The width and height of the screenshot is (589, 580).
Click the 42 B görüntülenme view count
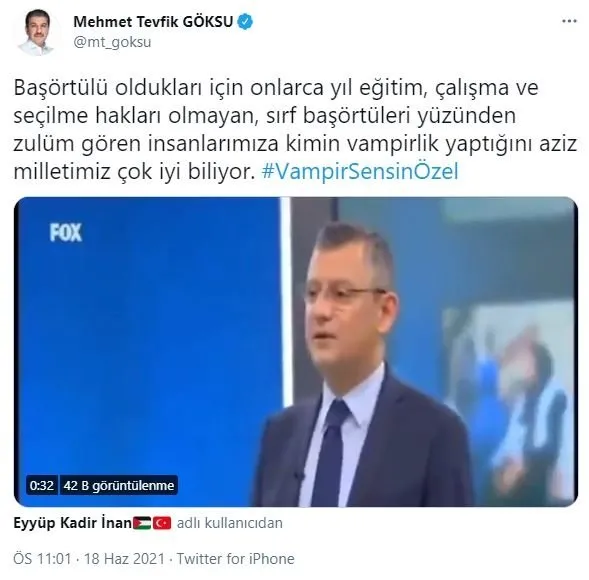coord(119,485)
